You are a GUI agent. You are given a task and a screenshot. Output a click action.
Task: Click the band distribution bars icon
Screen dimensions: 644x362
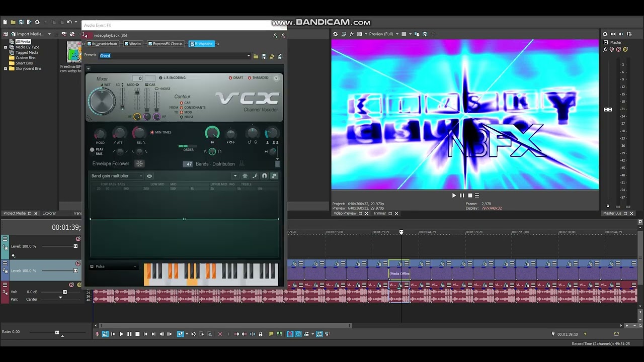[x=242, y=164]
